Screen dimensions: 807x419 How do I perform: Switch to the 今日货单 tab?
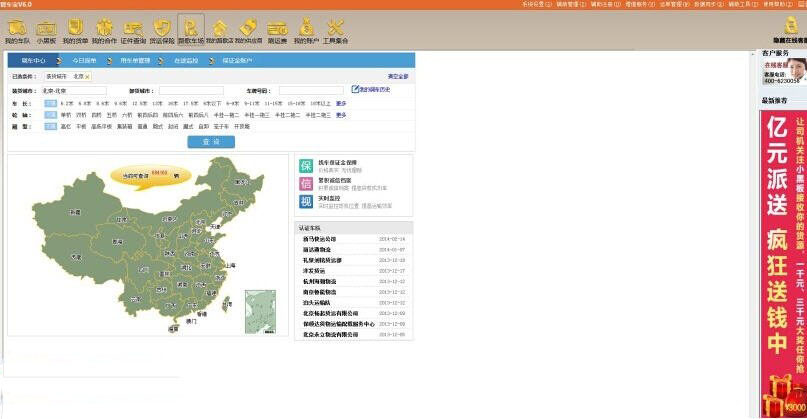(84, 61)
